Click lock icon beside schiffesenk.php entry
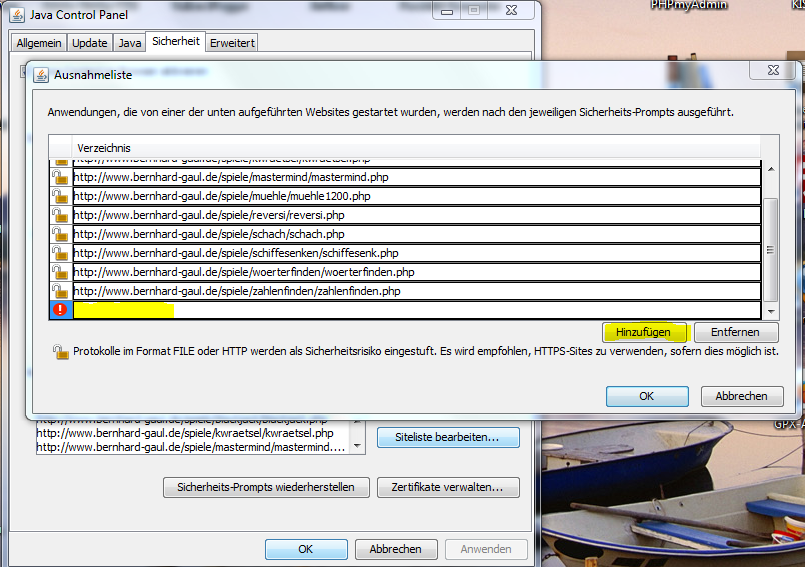This screenshot has width=805, height=567. pyautogui.click(x=60, y=253)
